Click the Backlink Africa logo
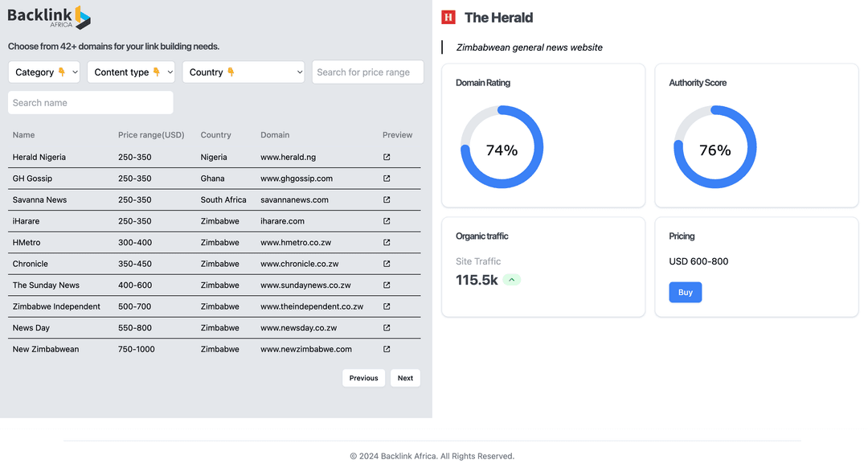 point(49,17)
